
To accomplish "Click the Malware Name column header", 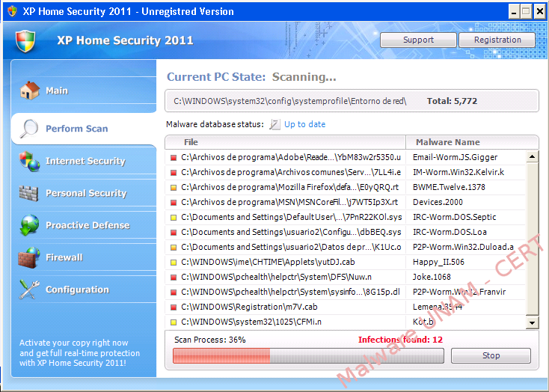I will click(x=472, y=142).
